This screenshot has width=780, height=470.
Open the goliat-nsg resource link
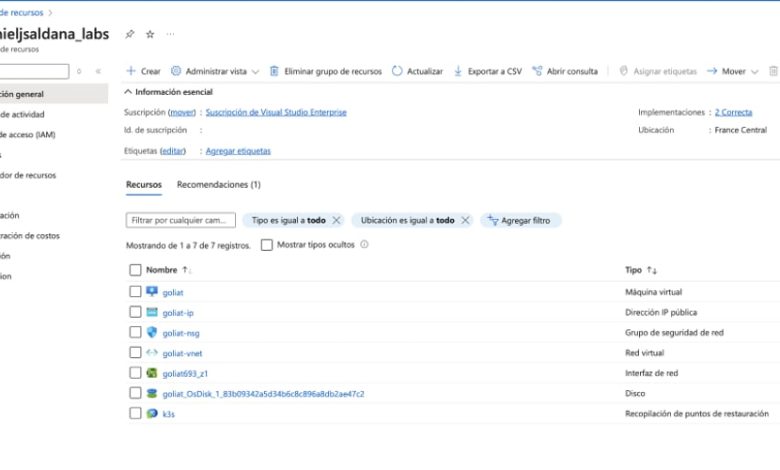click(181, 333)
